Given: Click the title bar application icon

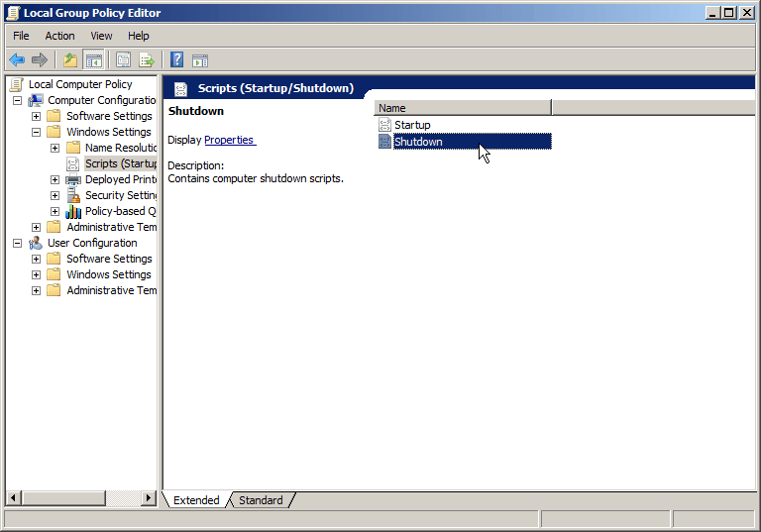Looking at the screenshot, I should (14, 13).
